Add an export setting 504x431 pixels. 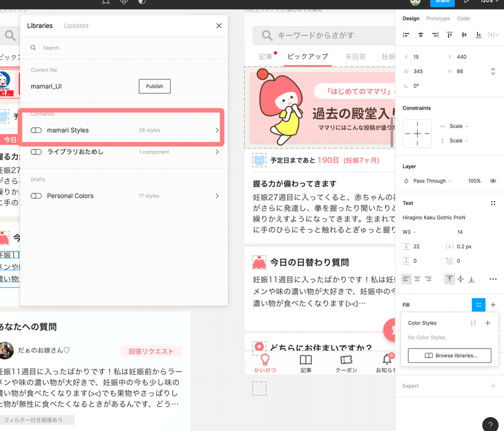coord(493,386)
